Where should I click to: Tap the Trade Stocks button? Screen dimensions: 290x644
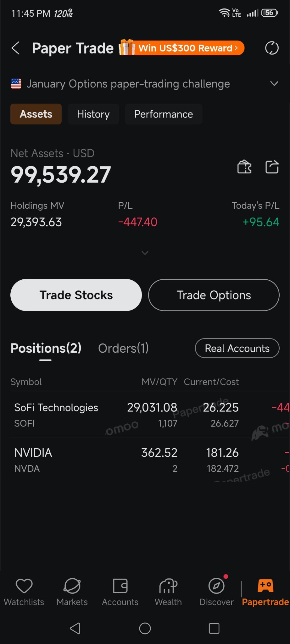(x=76, y=295)
